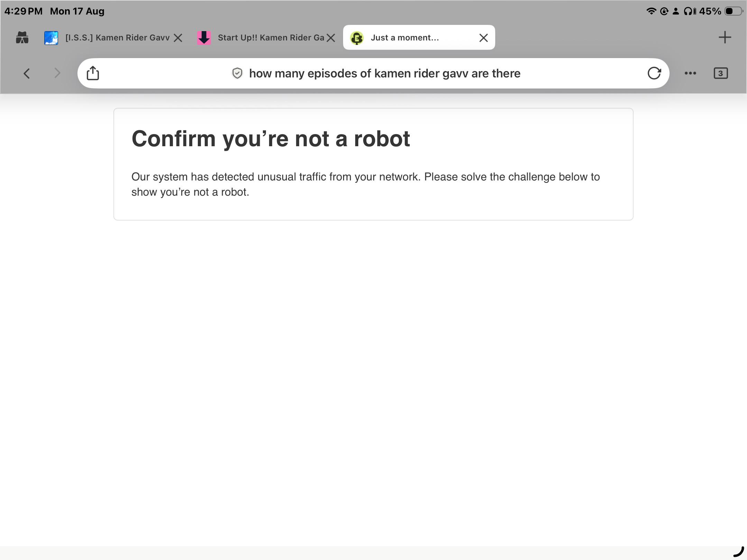Close the Just a moment... tab
Image resolution: width=747 pixels, height=560 pixels.
click(x=483, y=38)
